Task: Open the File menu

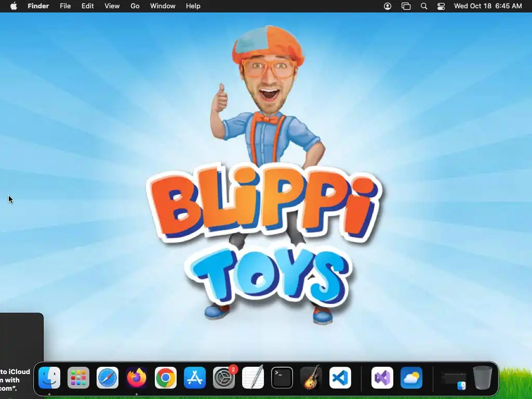Action: click(65, 6)
